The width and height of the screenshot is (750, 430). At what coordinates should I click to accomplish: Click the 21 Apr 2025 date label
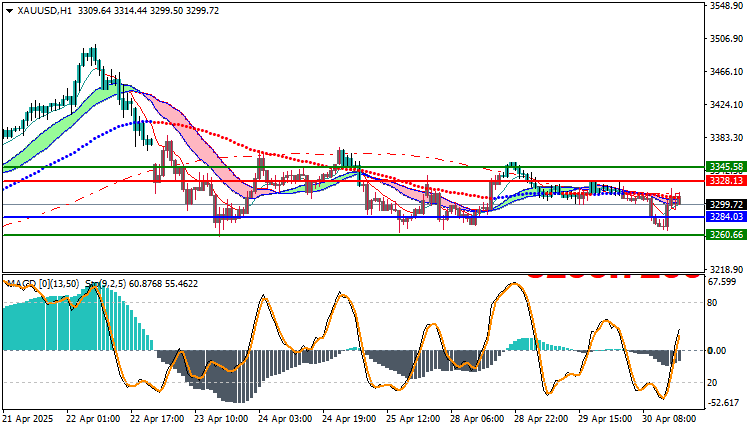click(28, 419)
